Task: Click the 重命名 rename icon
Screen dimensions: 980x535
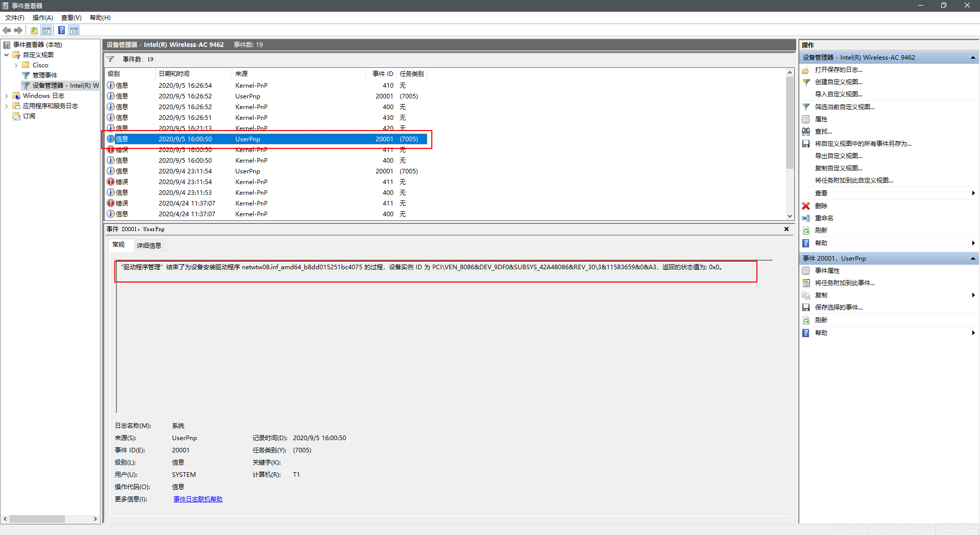Action: point(806,218)
